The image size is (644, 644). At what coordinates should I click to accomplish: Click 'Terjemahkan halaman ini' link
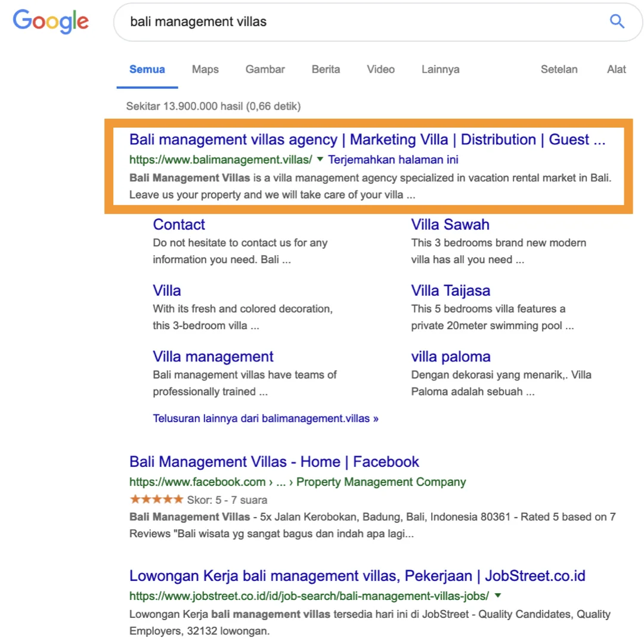click(393, 160)
